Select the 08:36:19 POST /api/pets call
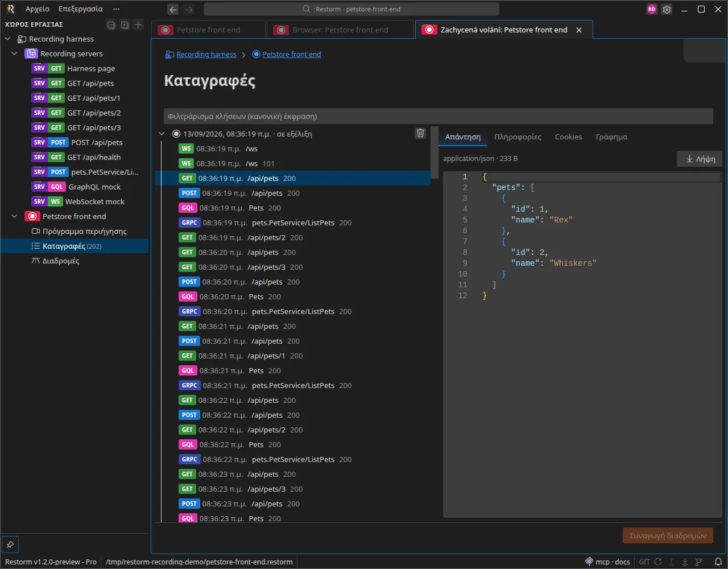The image size is (728, 569). point(292,193)
